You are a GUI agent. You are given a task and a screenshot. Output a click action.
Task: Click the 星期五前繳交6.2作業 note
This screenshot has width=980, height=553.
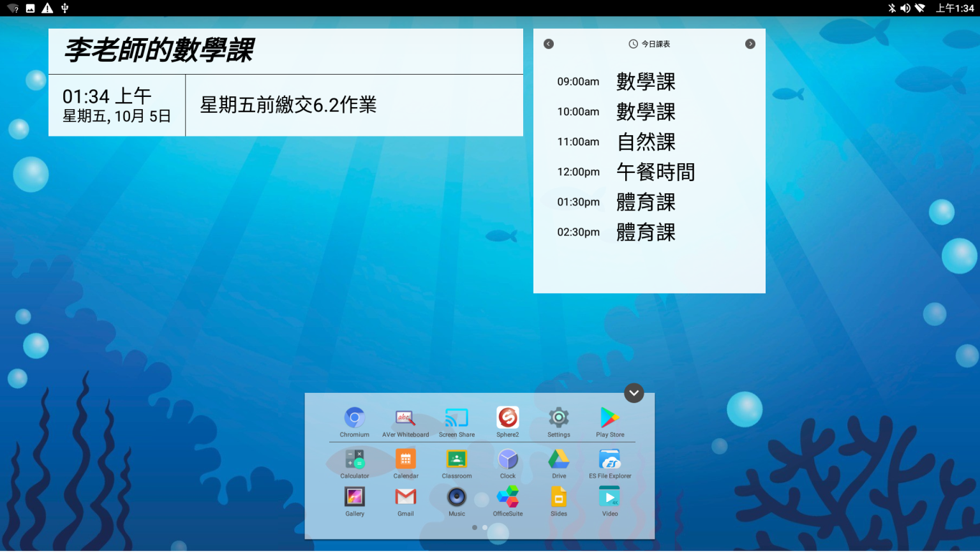288,105
